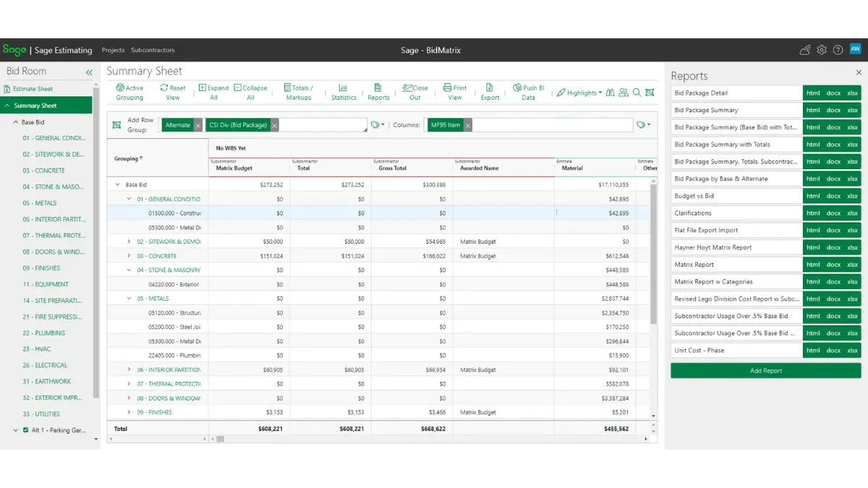Export Clarifications as docx
Viewport: 868px width, 488px height.
point(833,213)
